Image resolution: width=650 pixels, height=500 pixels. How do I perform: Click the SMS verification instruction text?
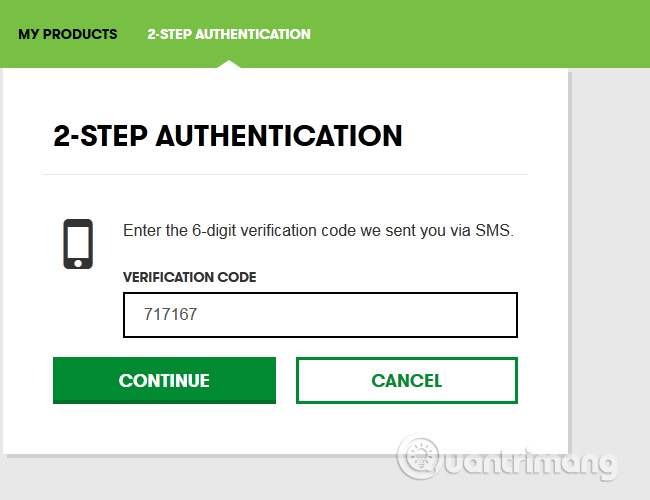pos(318,231)
